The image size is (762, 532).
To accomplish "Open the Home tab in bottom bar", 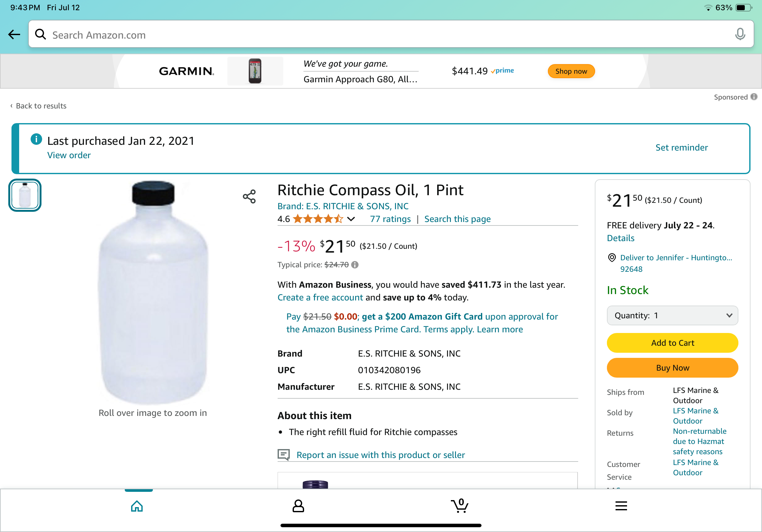I will pos(137,506).
